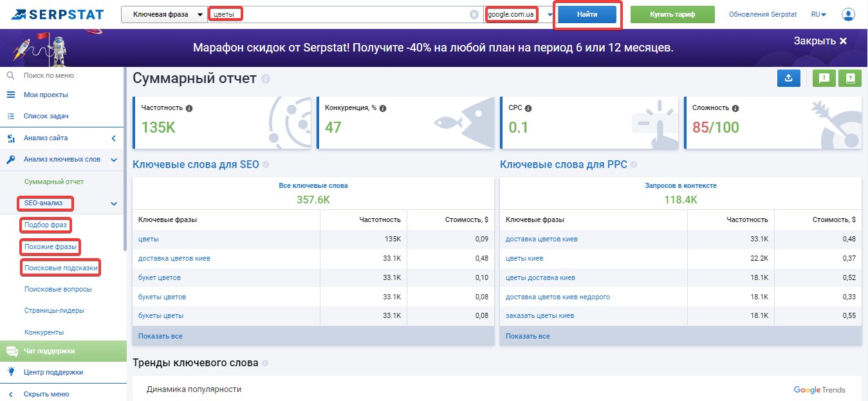Screen dimensions: 868x401
Task: Open the green help book icon
Action: point(850,79)
